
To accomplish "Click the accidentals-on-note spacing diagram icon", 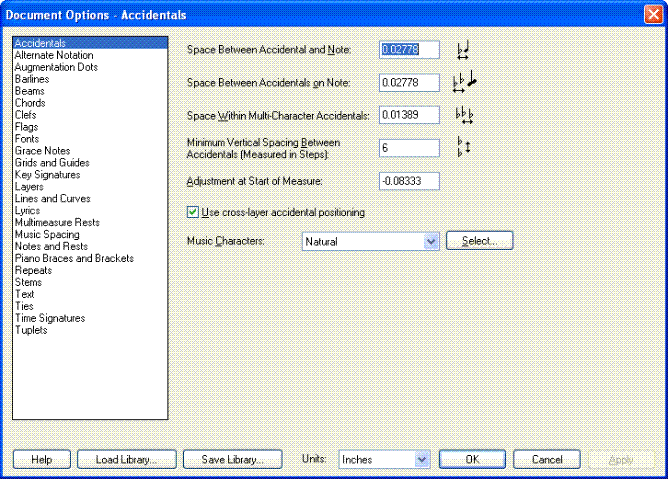I will point(464,83).
